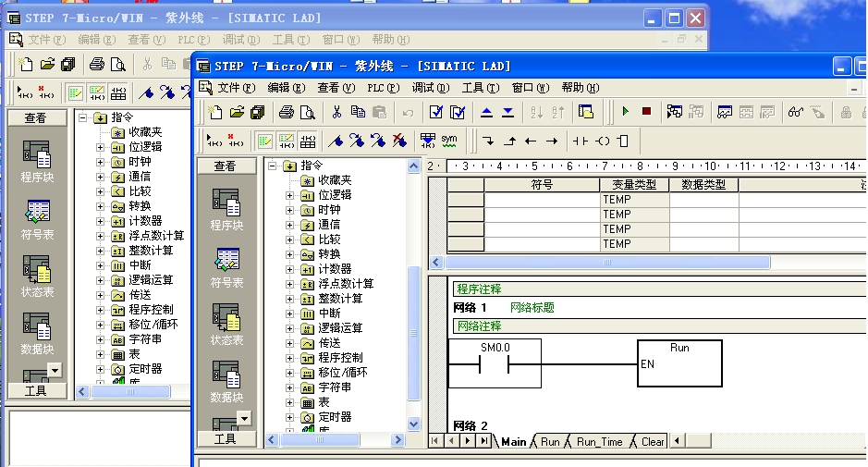
Task: Open 符号表 in back window navigation bar
Action: (37, 220)
